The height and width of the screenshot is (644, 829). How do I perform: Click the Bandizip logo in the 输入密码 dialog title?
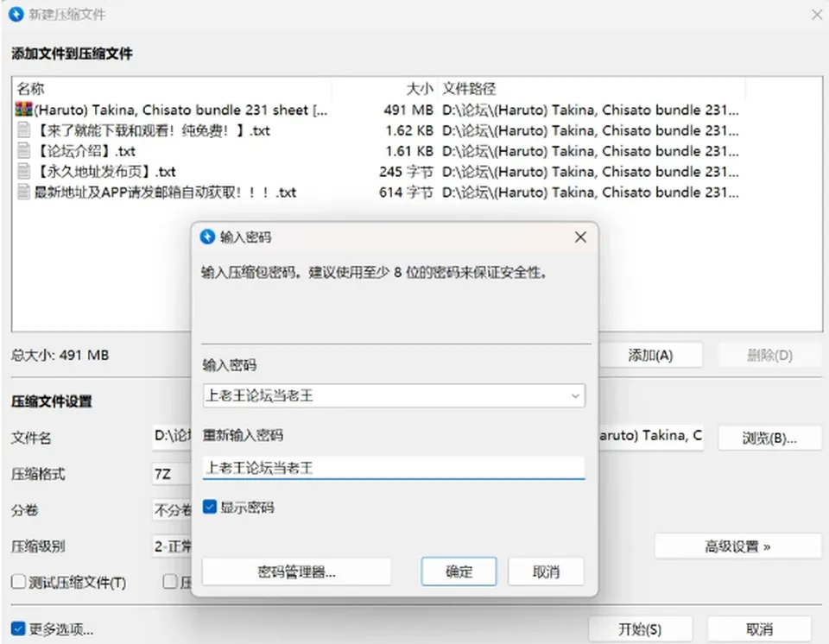[x=208, y=237]
